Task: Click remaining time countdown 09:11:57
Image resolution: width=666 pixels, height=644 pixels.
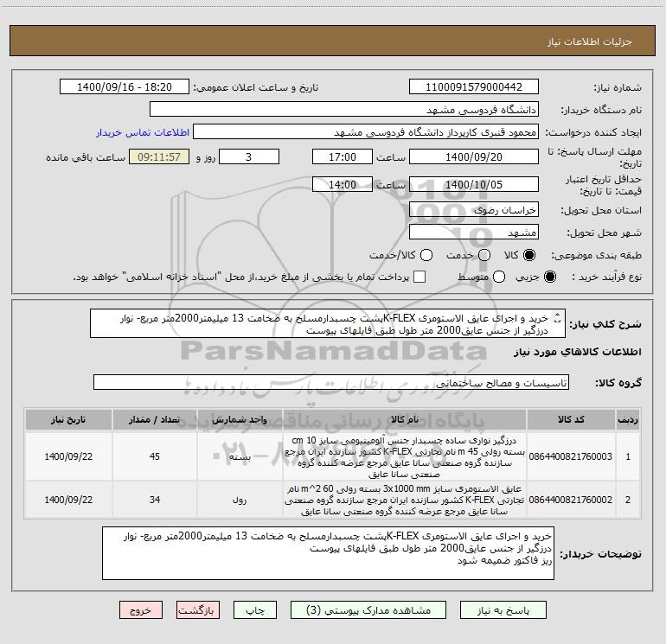Action: [x=159, y=156]
